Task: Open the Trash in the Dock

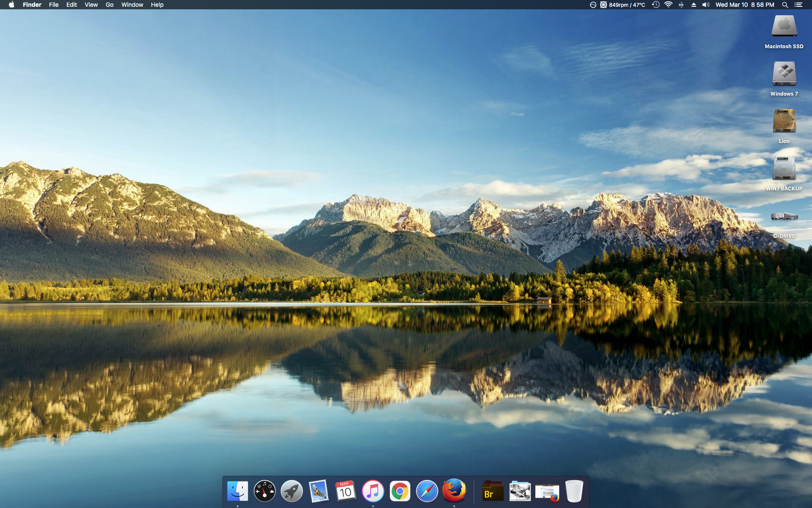Action: (574, 491)
